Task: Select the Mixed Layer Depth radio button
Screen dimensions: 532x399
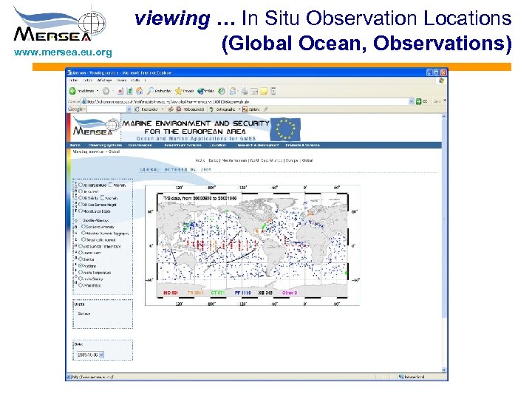Action: tap(81, 211)
